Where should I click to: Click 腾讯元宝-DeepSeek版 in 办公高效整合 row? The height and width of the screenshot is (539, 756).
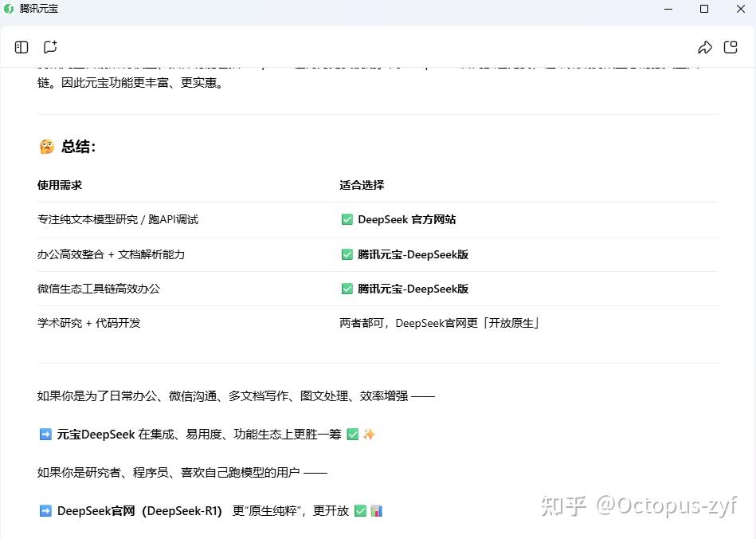[x=413, y=254]
